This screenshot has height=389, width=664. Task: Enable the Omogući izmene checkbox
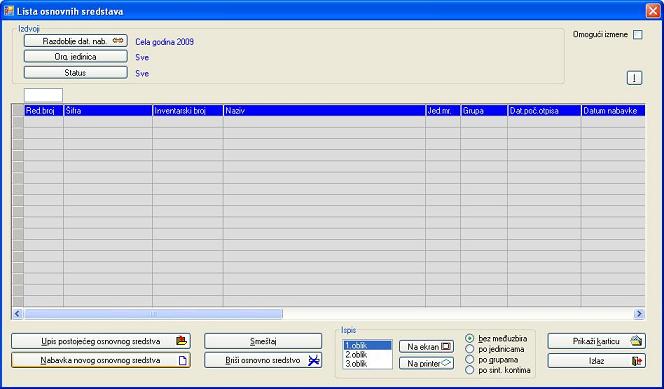[637, 35]
